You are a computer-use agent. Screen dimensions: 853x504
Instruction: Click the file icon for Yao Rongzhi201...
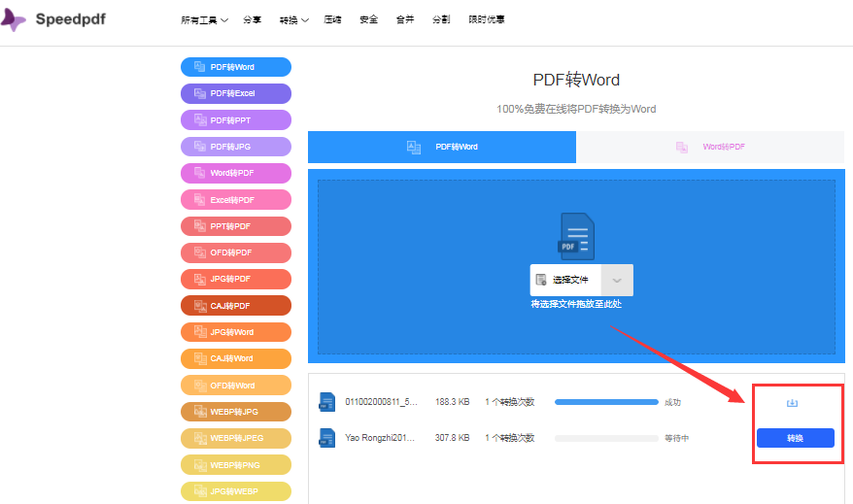(x=327, y=438)
